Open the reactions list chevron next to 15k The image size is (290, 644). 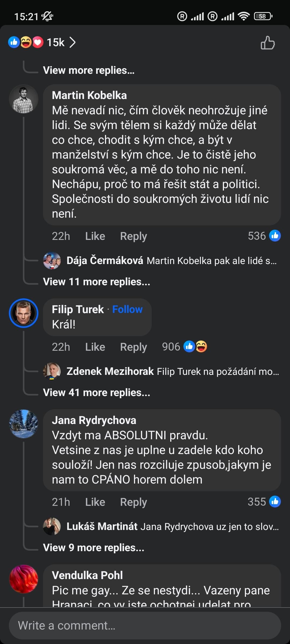(73, 42)
